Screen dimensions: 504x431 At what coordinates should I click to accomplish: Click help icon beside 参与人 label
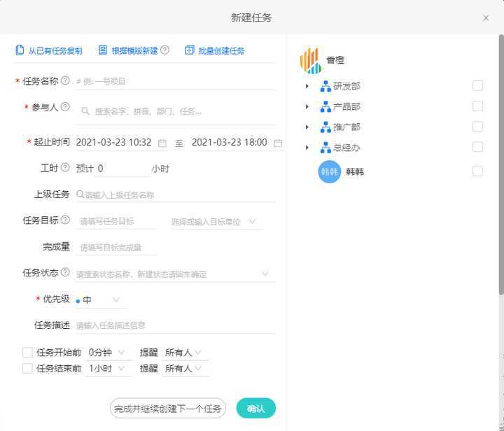pyautogui.click(x=65, y=107)
